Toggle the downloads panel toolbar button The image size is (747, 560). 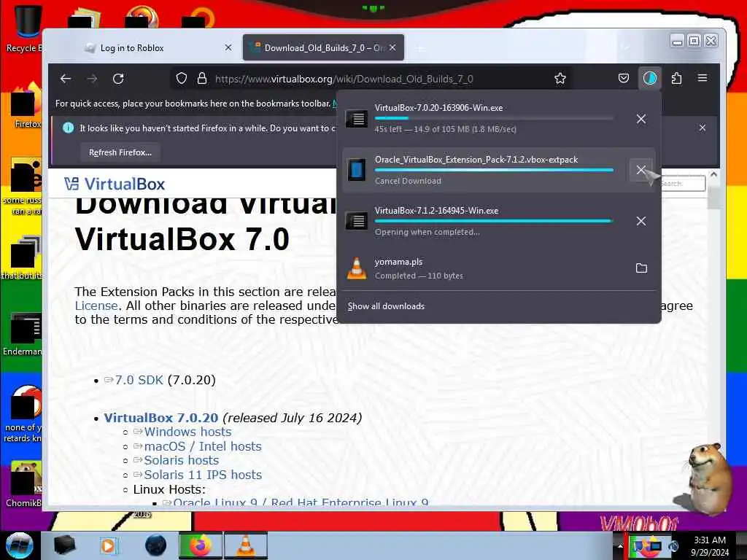tap(650, 78)
